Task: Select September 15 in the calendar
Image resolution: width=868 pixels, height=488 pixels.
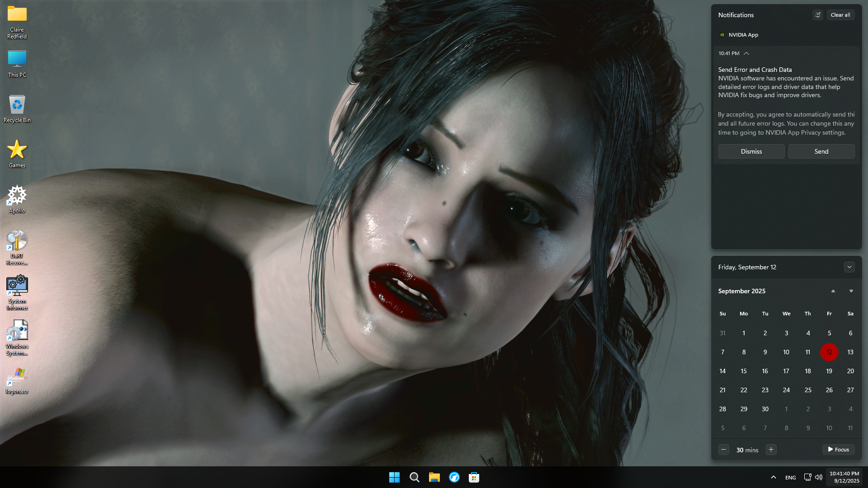Action: point(744,371)
